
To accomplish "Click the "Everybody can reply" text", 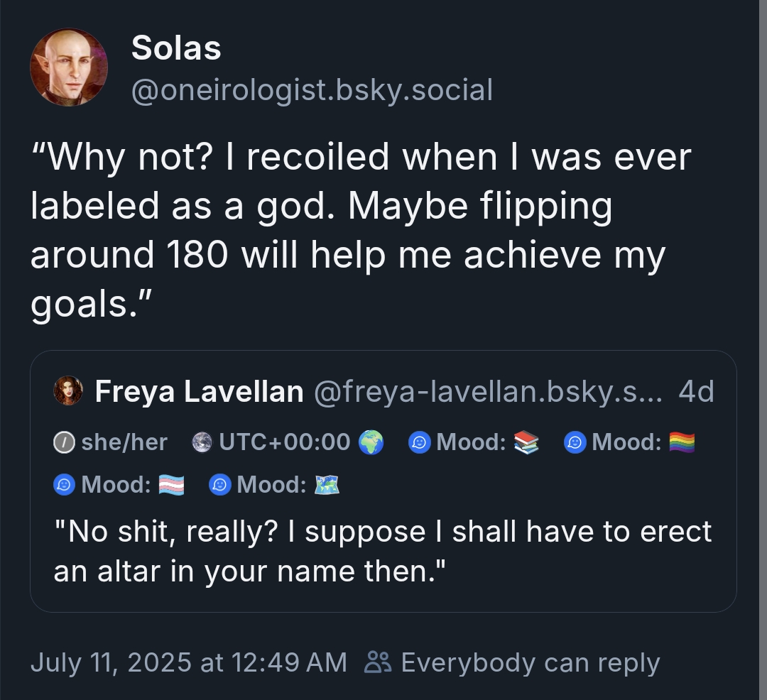I will point(530,662).
